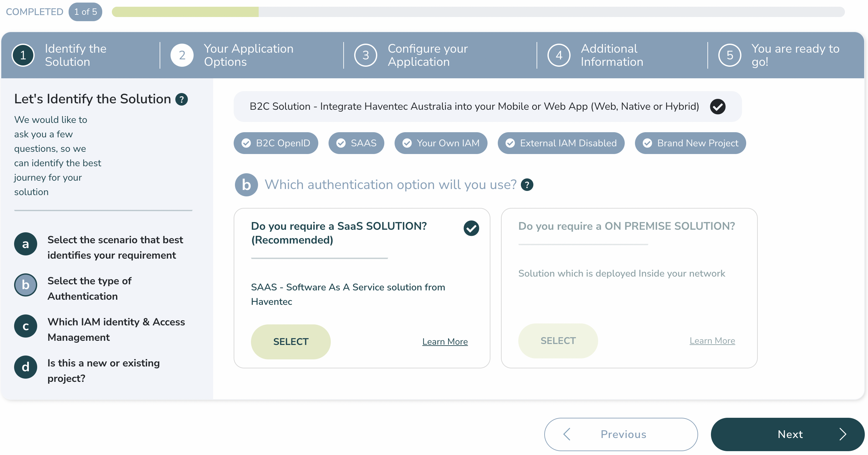Click 'SAAS - Software As A Service' description
Image resolution: width=868 pixels, height=455 pixels.
coord(348,294)
